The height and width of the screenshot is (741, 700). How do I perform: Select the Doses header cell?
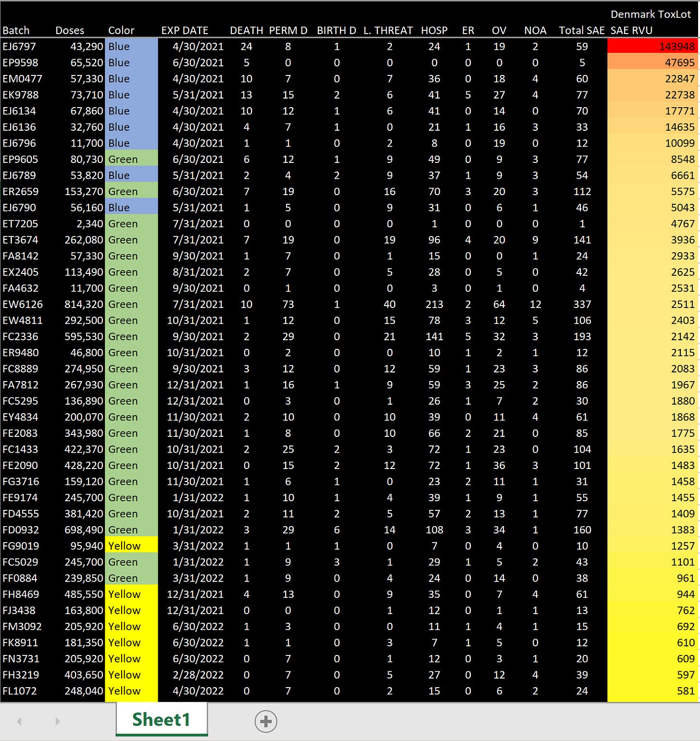click(x=70, y=30)
